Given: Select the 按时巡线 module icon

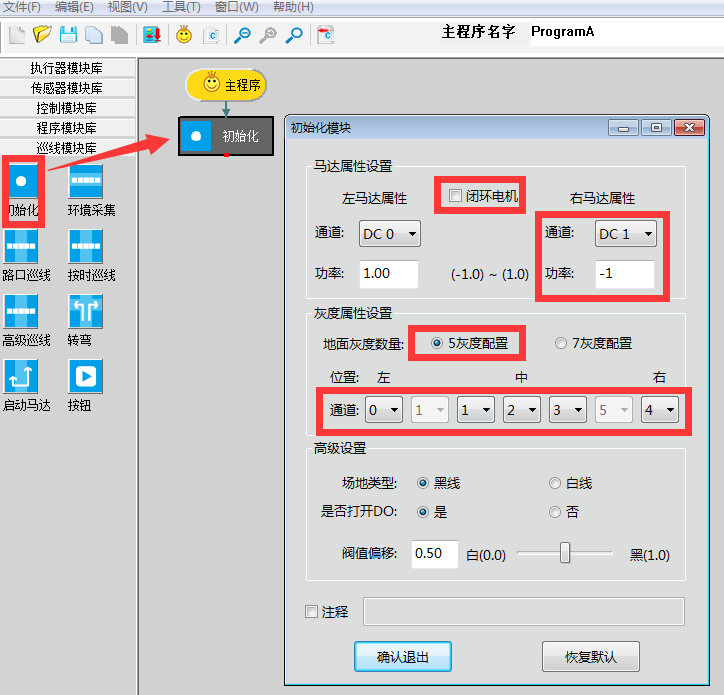Looking at the screenshot, I should tap(86, 246).
